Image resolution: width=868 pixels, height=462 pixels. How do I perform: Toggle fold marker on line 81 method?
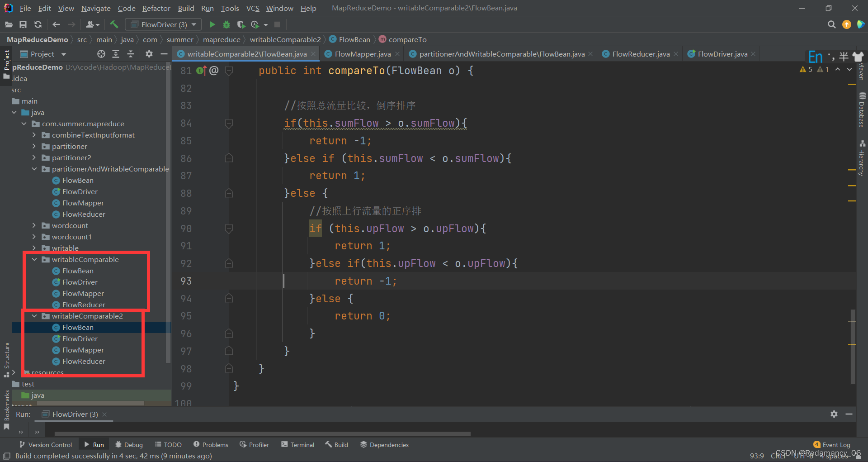[229, 71]
